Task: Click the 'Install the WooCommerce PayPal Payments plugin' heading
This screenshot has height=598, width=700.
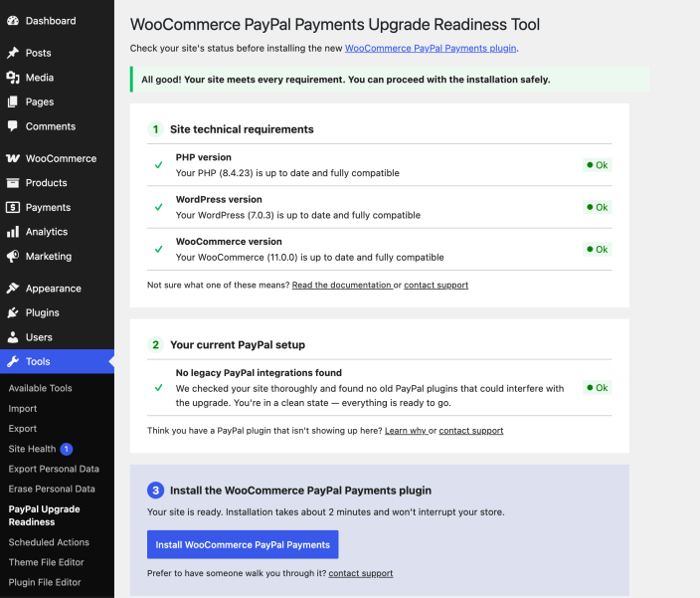Action: pyautogui.click(x=300, y=491)
